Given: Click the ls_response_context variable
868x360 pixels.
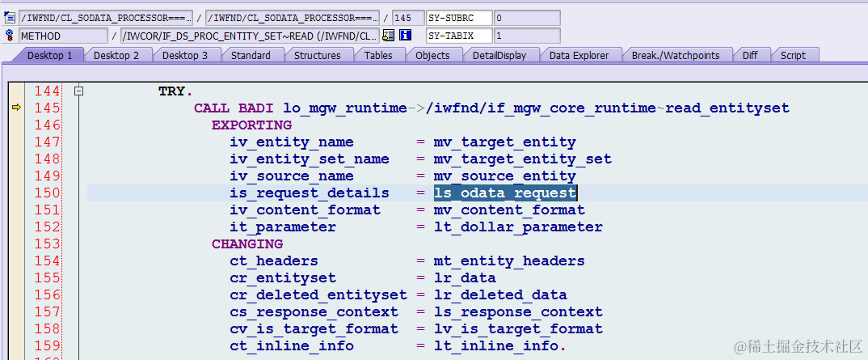Looking at the screenshot, I should [x=518, y=311].
